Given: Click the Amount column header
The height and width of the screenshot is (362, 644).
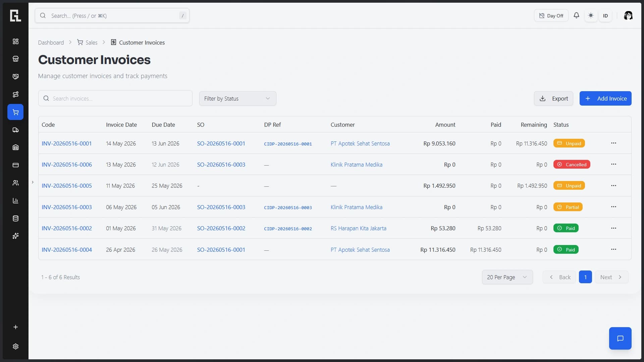Looking at the screenshot, I should 445,125.
